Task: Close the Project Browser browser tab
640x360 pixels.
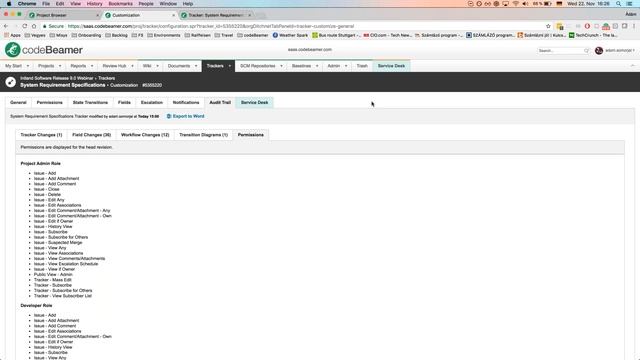Action: point(98,15)
